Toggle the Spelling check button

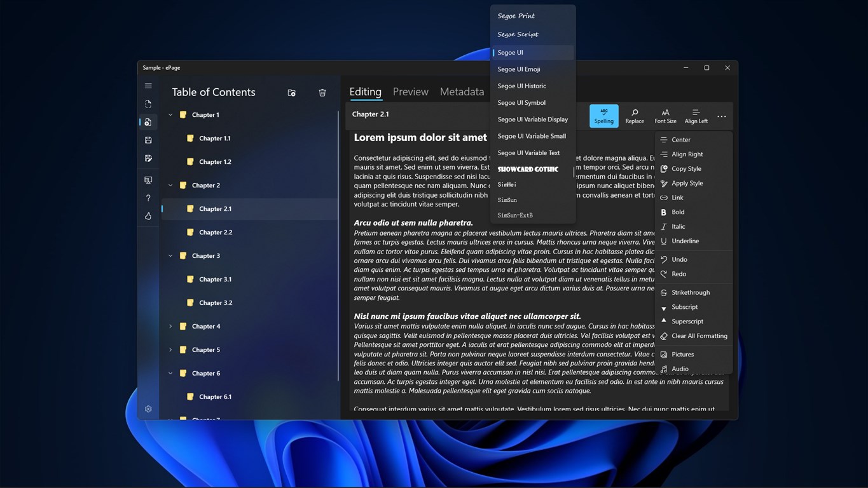[x=604, y=116]
